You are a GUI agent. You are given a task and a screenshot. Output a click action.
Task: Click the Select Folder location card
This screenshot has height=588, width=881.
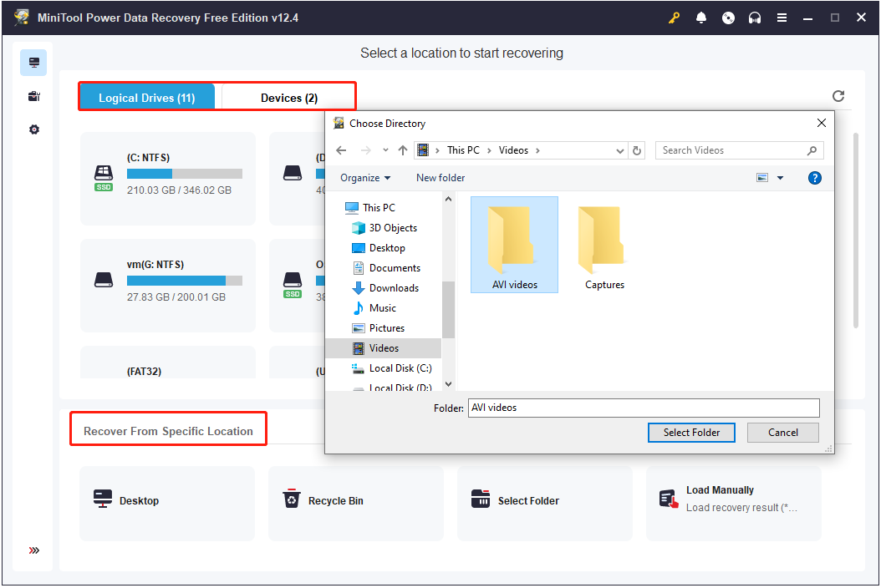tap(544, 503)
